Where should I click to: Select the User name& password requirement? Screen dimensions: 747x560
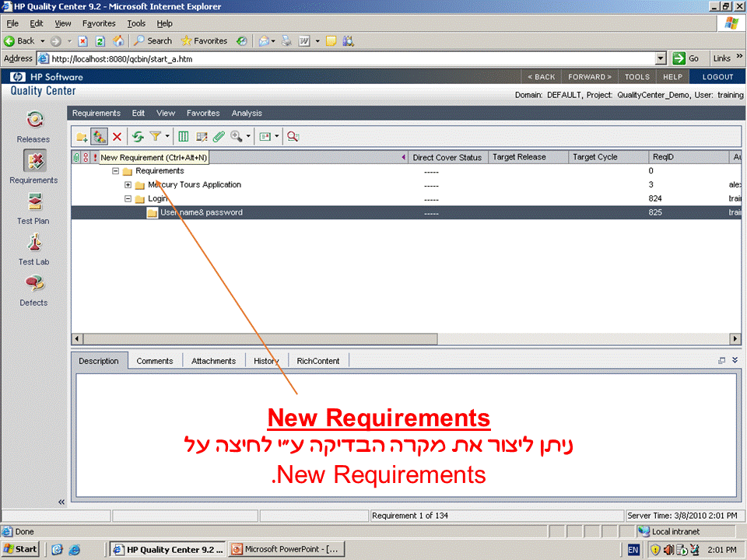(x=406, y=212)
